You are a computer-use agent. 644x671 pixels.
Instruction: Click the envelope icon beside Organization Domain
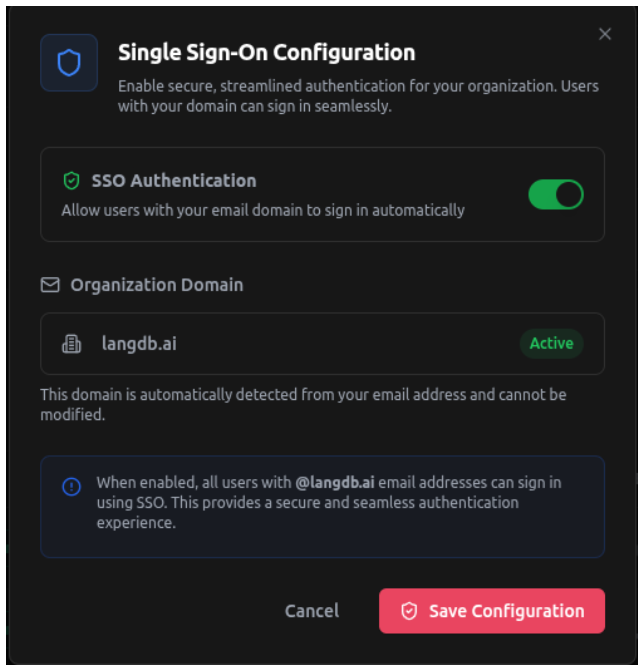point(50,285)
